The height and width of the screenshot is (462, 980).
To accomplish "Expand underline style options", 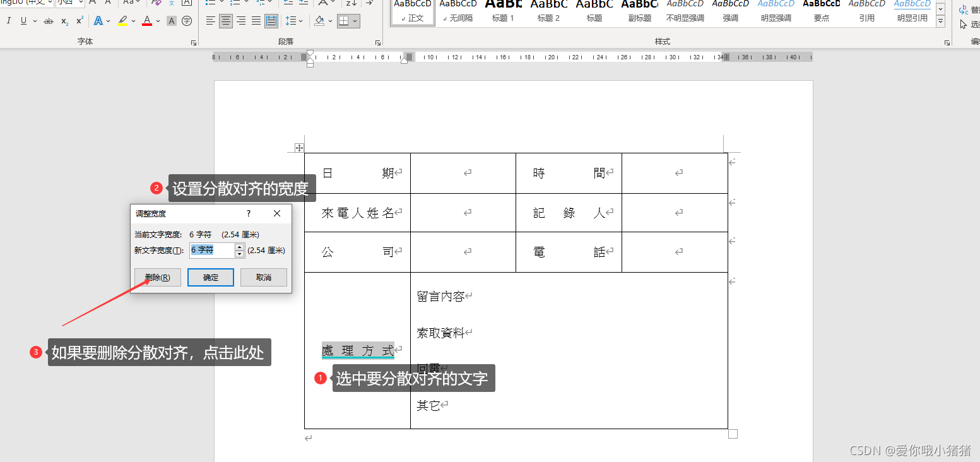I will pos(33,21).
